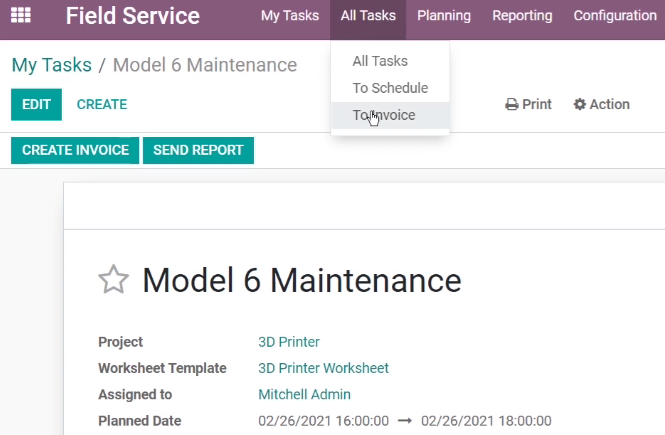Open the Configuration menu
The image size is (665, 435).
coord(615,16)
